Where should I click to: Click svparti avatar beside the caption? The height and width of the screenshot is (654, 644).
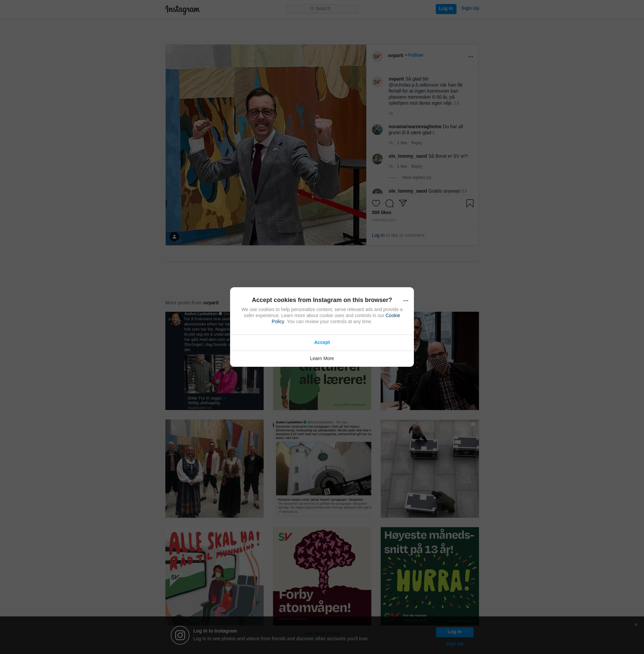pyautogui.click(x=377, y=82)
